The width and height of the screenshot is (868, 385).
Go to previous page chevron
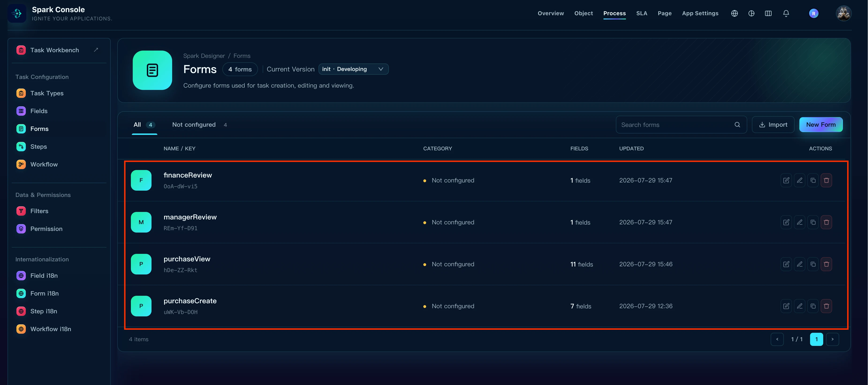777,339
